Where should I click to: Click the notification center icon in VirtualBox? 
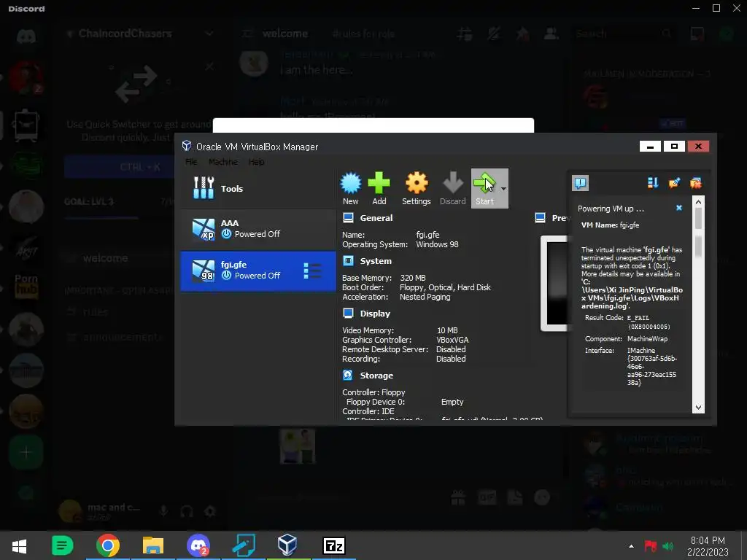point(580,183)
